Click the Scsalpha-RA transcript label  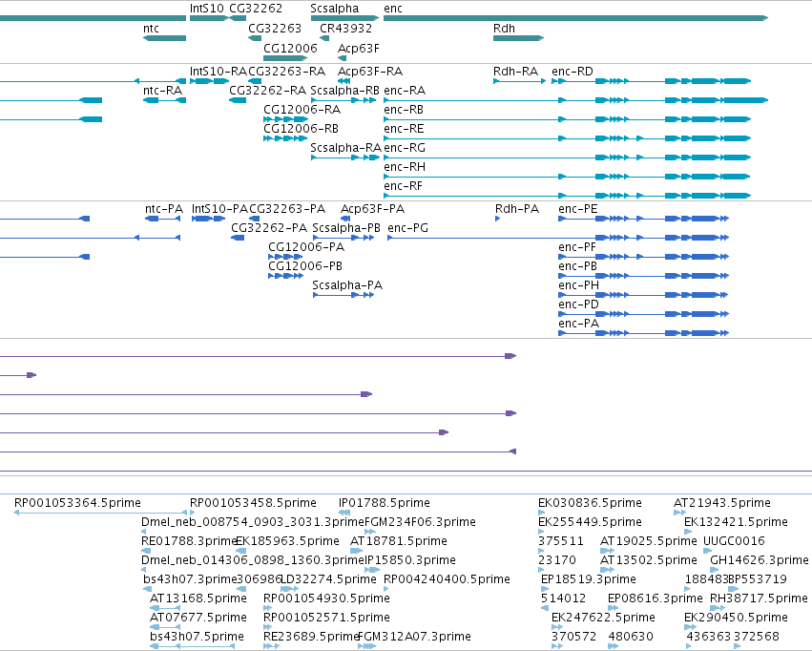345,148
